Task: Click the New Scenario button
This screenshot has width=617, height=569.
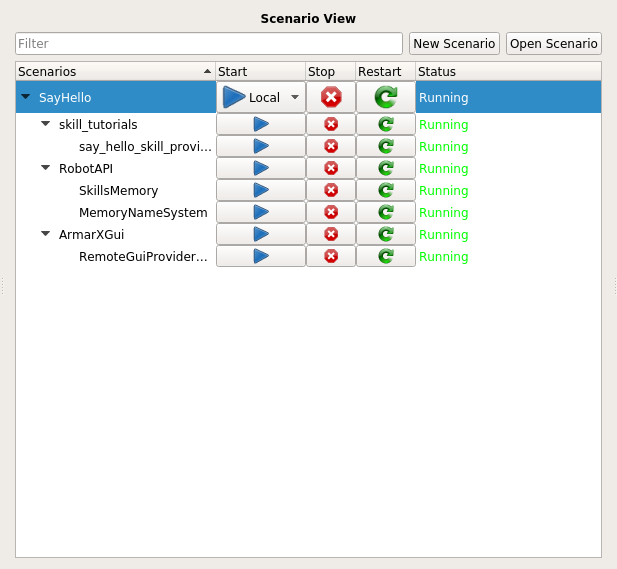Action: click(x=454, y=44)
